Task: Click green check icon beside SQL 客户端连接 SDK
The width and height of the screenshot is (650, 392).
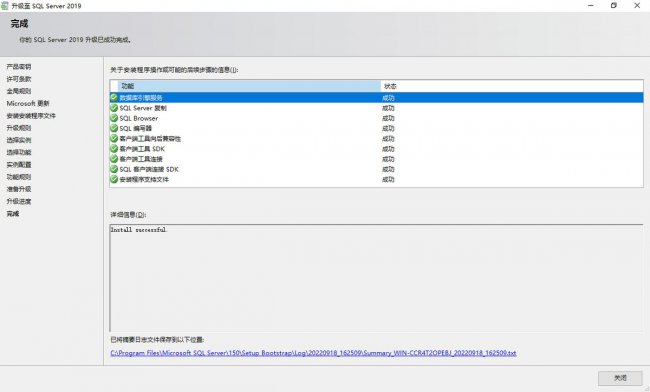Action: click(114, 169)
